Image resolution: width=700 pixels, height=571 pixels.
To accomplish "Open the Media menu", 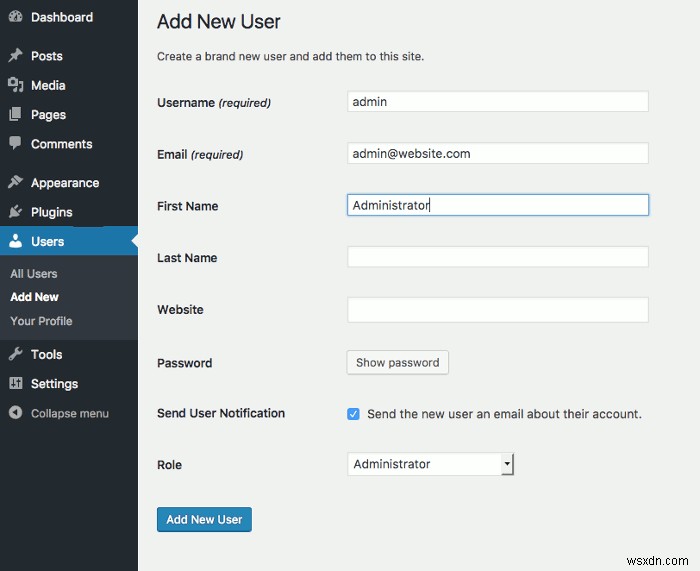I will pos(69,85).
